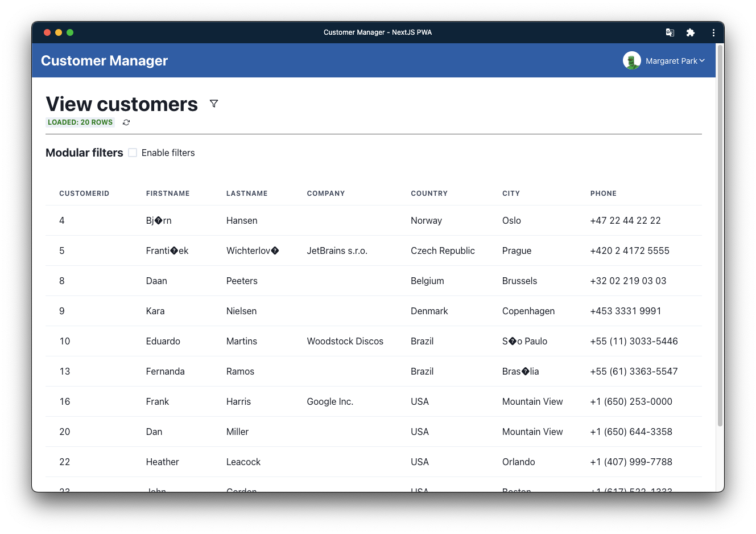The image size is (756, 534).
Task: Click the Peeters last name cell
Action: point(242,281)
